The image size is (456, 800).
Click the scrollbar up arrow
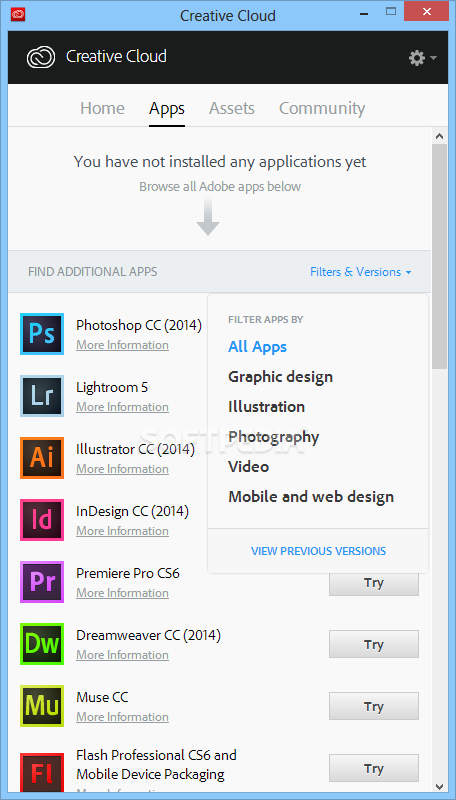pyautogui.click(x=439, y=136)
